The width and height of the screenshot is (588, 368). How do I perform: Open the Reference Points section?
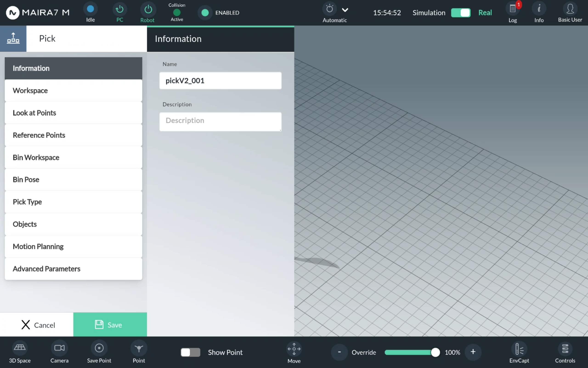pos(73,135)
